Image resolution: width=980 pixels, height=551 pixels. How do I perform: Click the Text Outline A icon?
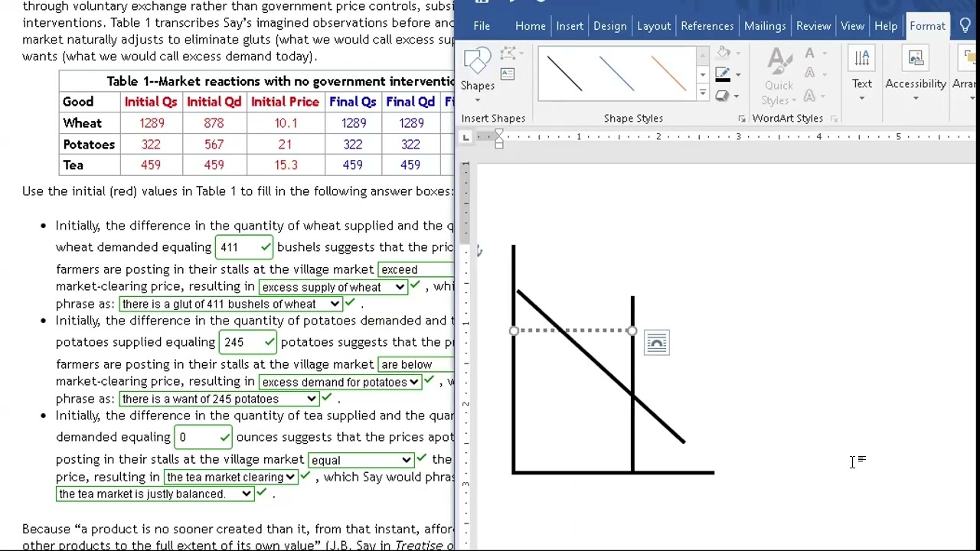click(x=810, y=74)
